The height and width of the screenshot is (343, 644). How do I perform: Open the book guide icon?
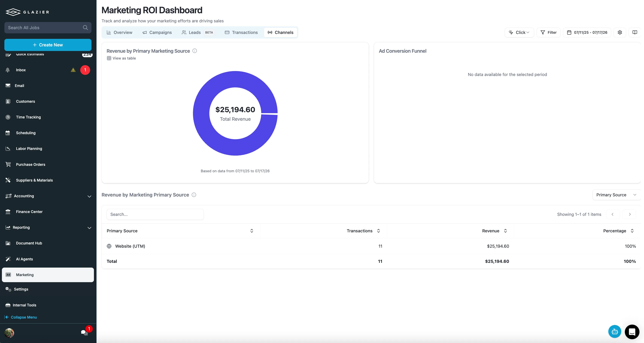[x=635, y=32]
